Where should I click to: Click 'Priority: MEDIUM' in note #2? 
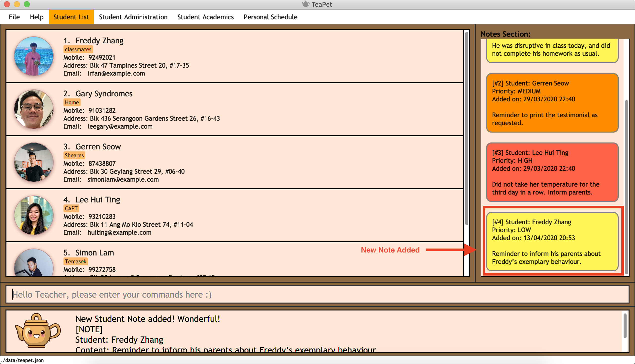coord(516,91)
